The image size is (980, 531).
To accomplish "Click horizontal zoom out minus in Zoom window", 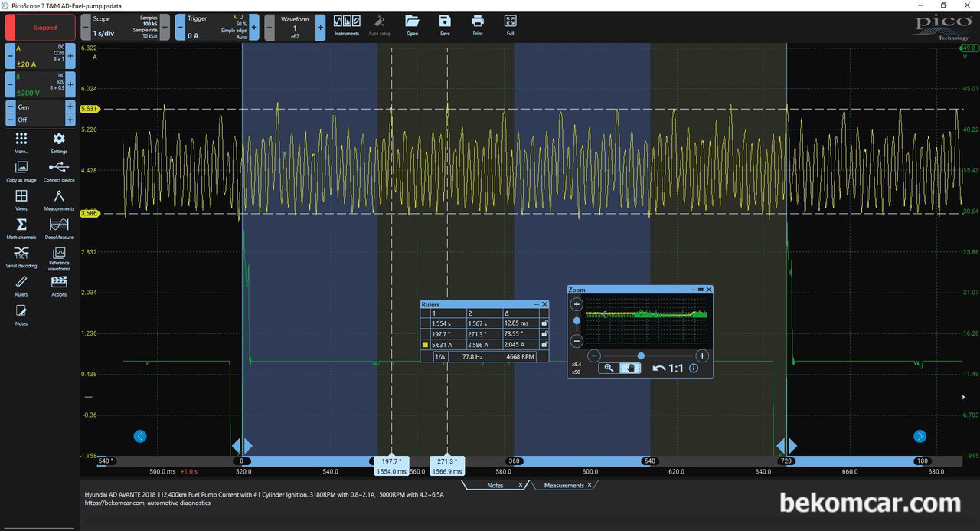I will [x=593, y=356].
